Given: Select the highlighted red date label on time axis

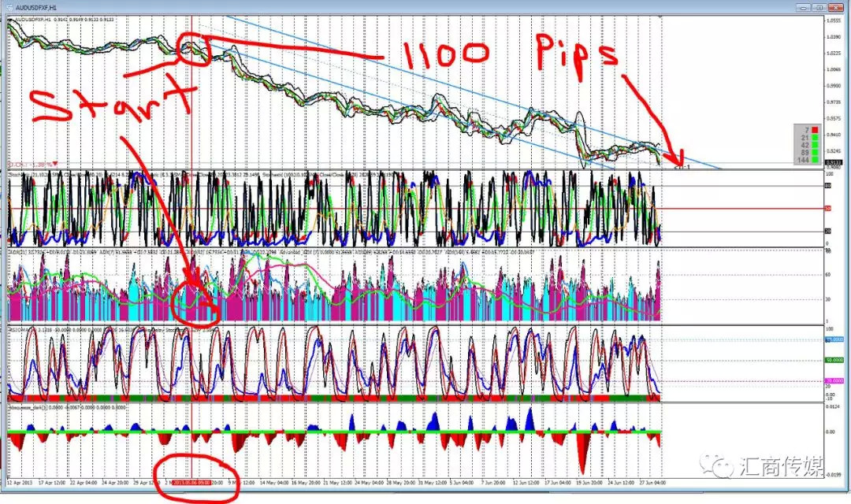Looking at the screenshot, I should tap(191, 482).
